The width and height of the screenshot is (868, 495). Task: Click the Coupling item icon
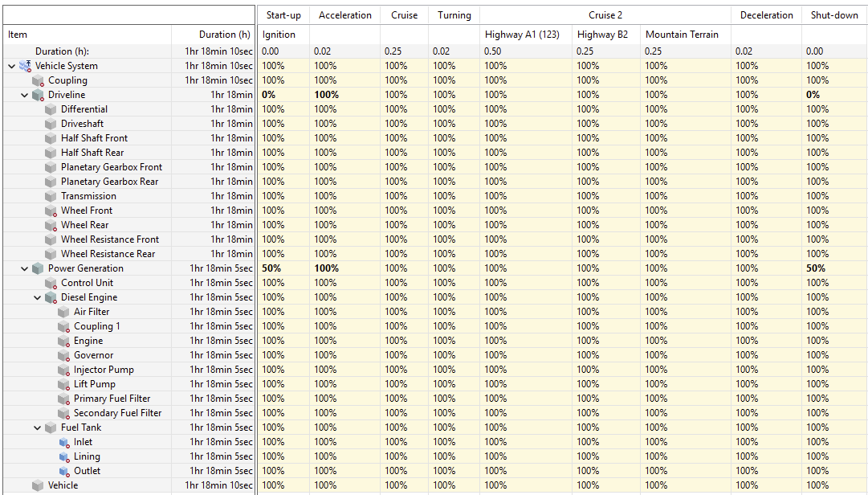[39, 81]
